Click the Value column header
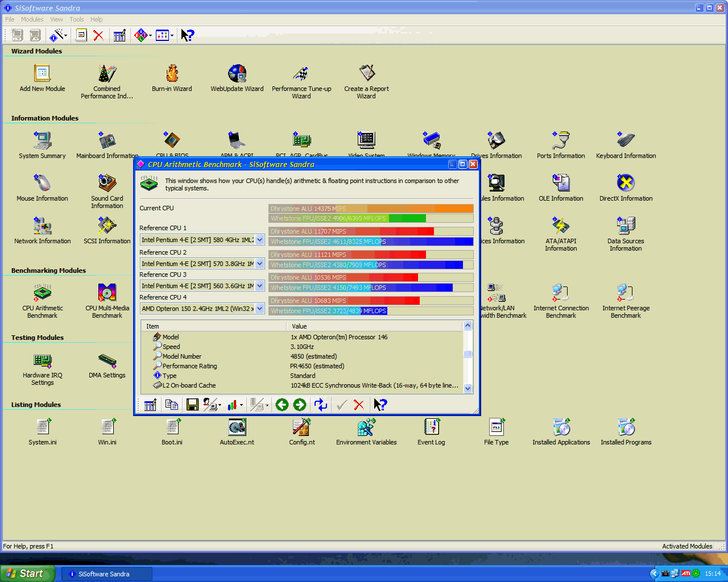 tap(375, 326)
